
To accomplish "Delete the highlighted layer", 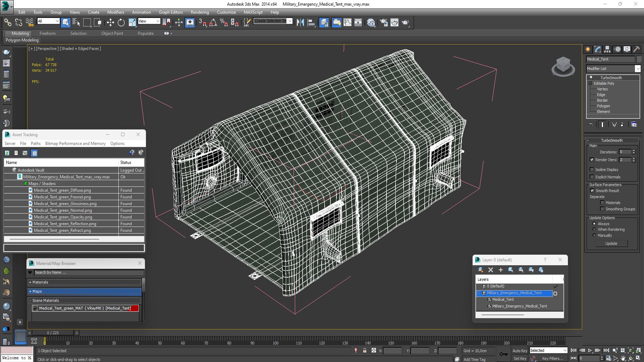I will pos(491,270).
